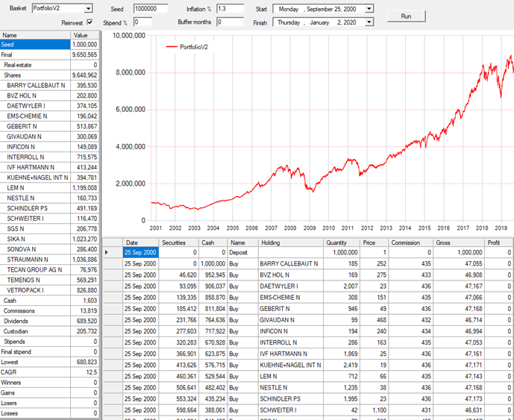Open the Finish date picker dropdown

click(x=369, y=22)
